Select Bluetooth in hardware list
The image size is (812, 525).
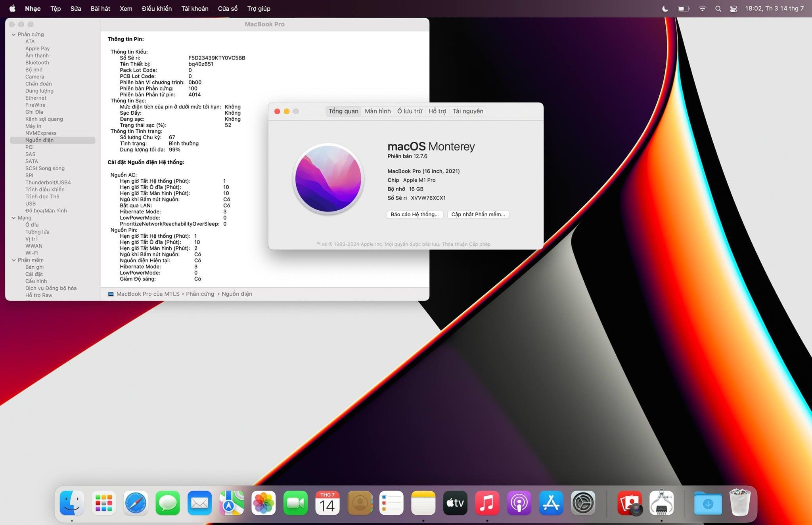(37, 63)
